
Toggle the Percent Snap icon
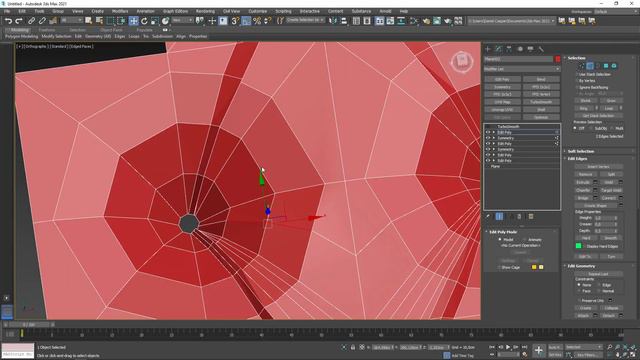[257, 21]
